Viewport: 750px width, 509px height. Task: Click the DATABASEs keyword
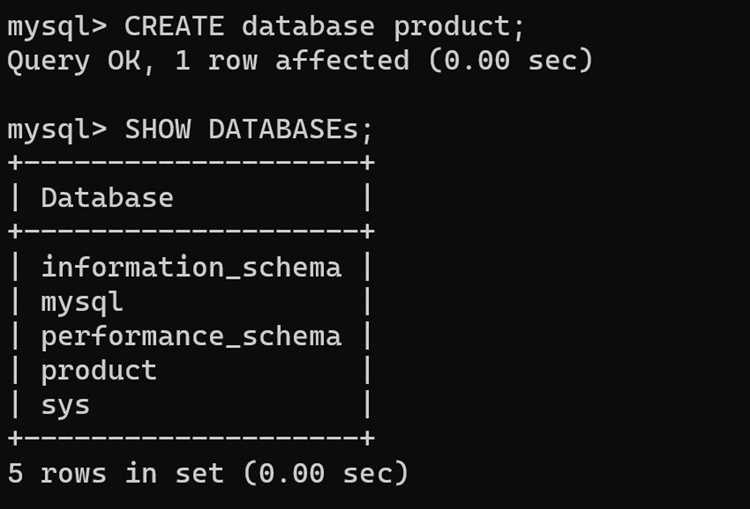[x=283, y=129]
